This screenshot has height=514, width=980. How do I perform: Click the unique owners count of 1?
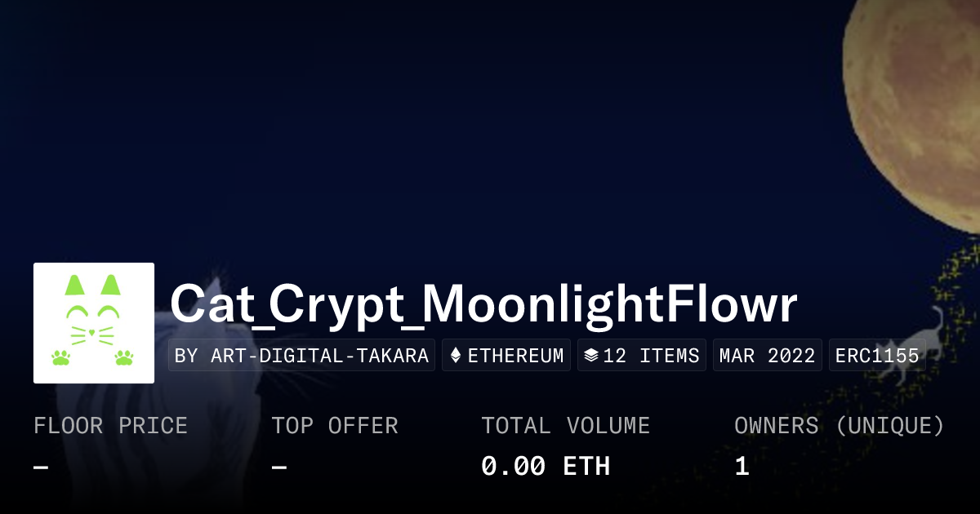[742, 467]
